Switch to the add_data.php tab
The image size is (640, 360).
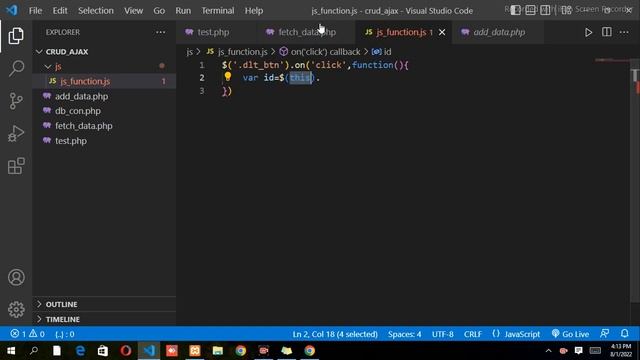(x=498, y=32)
